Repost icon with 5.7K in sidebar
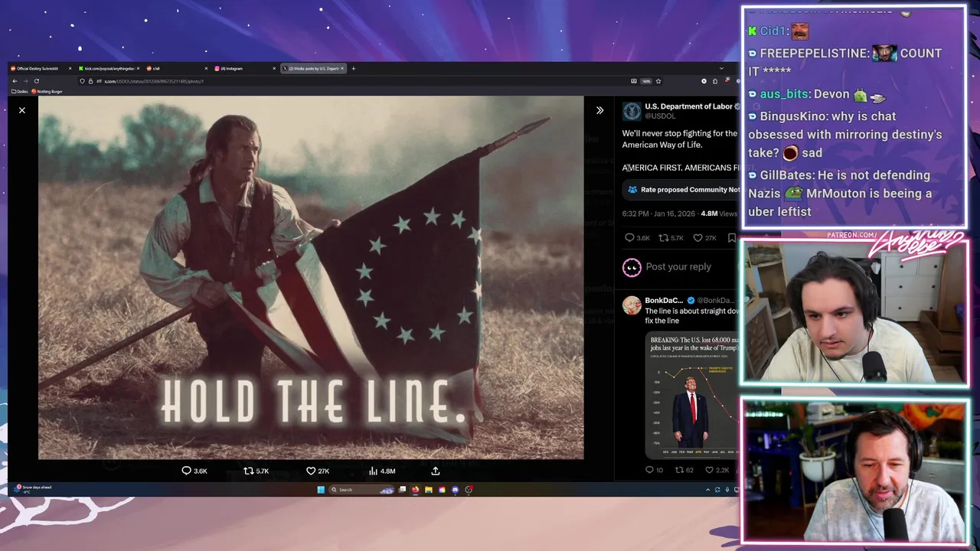 (x=671, y=238)
